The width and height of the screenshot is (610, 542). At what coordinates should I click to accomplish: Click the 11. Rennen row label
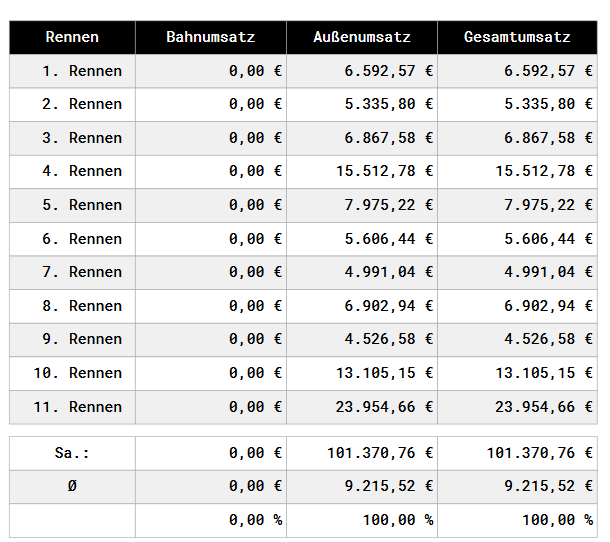click(78, 407)
